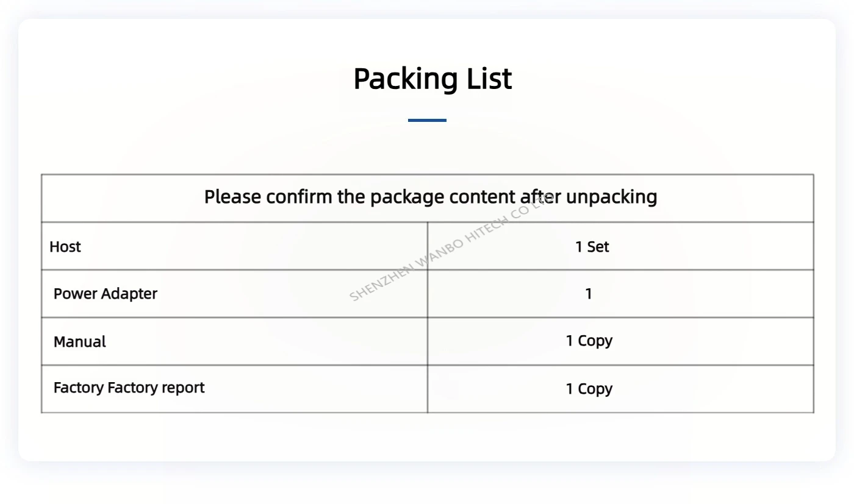Click the word "List" in the title
The image size is (854, 504).
[489, 79]
